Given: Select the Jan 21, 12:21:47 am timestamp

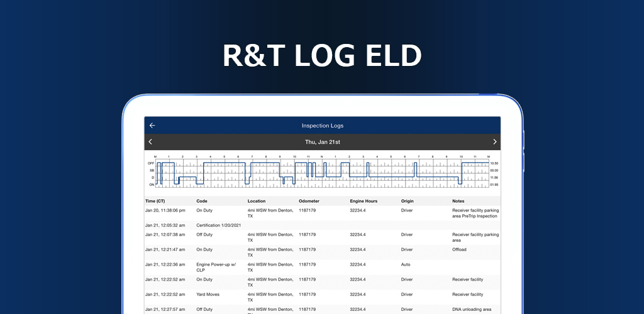Looking at the screenshot, I should tap(165, 249).
